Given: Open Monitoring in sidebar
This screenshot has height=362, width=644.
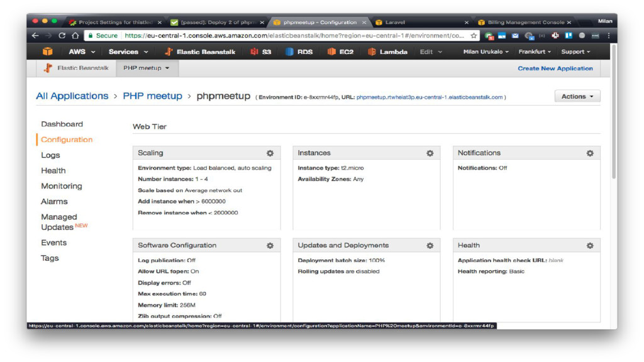Looking at the screenshot, I should click(61, 186).
